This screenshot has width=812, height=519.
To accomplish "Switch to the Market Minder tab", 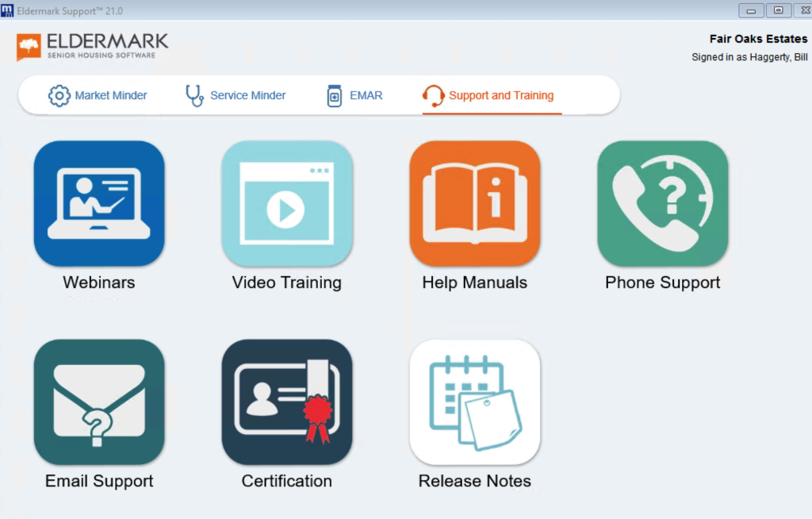I will 98,95.
